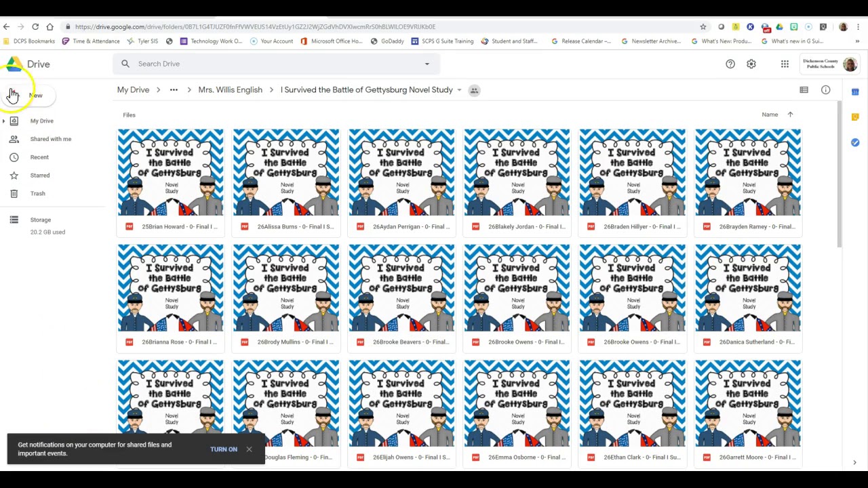868x488 pixels.
Task: Select 26Blakely Jordan PDF thumbnail
Action: (517, 172)
